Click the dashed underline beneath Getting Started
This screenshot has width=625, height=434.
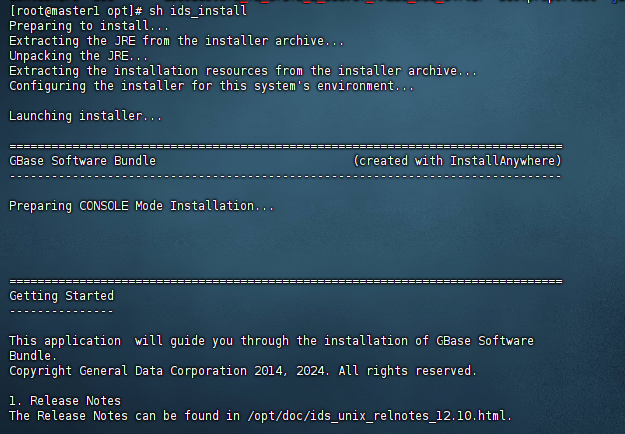tap(62, 311)
